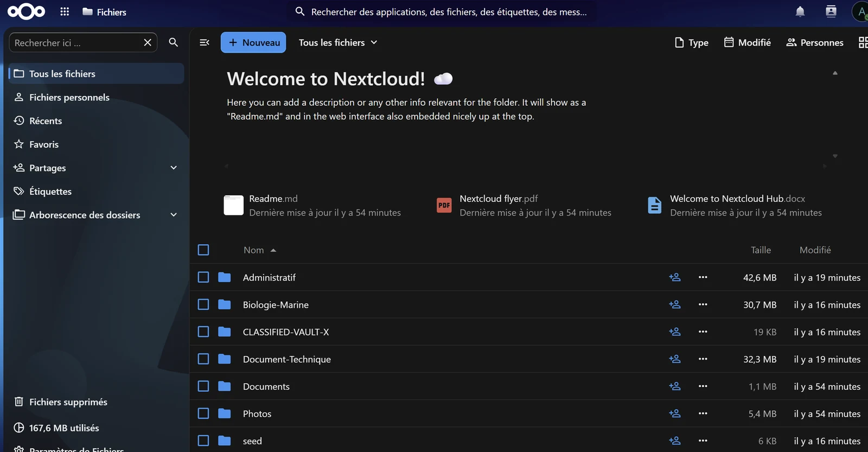Expand Arborescence des dossiers chevron
This screenshot has height=452, width=868.
tap(174, 215)
